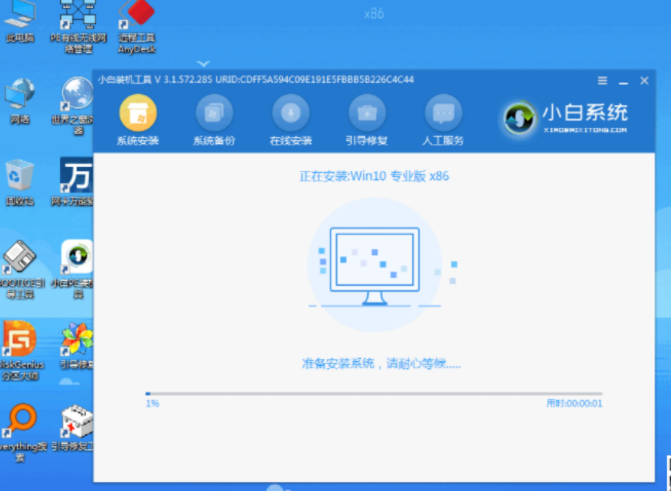Select the 系统安装 tab icon

pyautogui.click(x=138, y=113)
